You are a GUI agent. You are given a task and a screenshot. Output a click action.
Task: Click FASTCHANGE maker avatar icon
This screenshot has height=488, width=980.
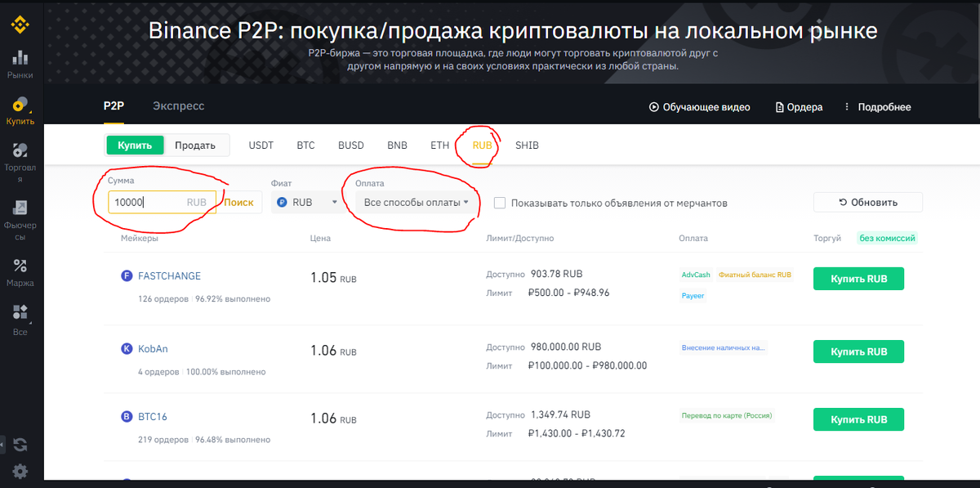127,276
